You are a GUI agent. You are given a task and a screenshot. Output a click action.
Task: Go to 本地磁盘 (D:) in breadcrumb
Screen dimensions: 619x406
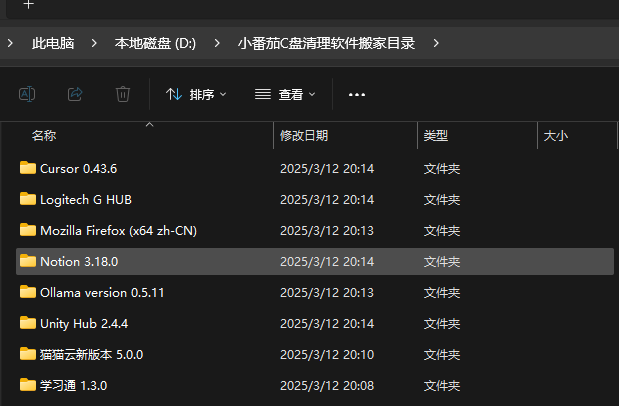[155, 43]
